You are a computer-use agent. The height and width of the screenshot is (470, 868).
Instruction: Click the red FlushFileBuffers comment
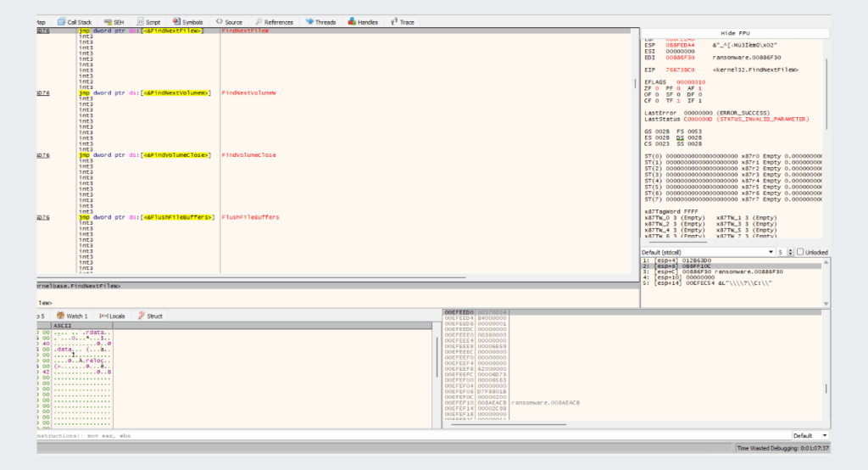pyautogui.click(x=250, y=217)
